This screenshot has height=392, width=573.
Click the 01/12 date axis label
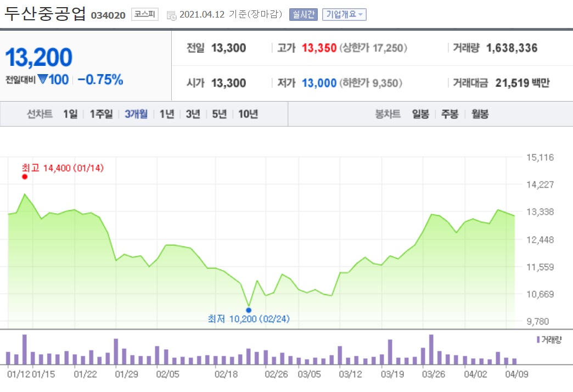coord(19,374)
